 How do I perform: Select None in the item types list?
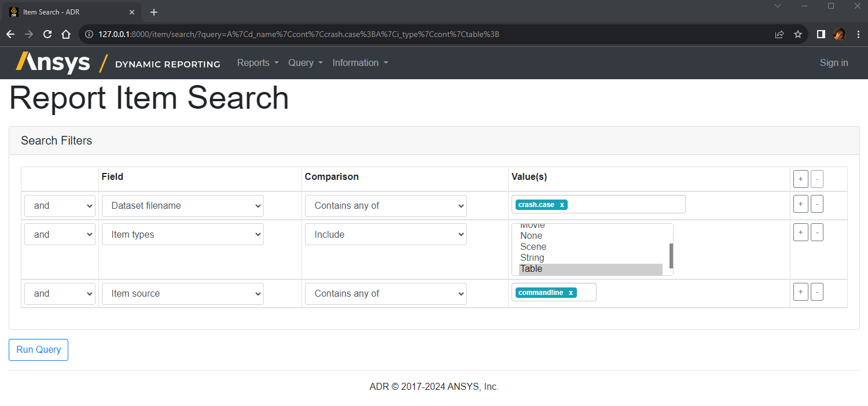590,236
